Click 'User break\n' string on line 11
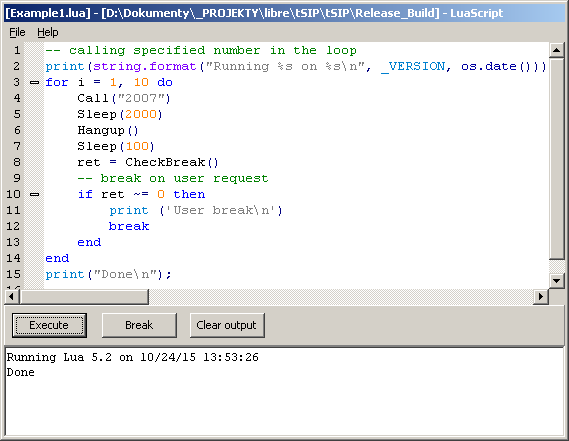This screenshot has height=441, width=569. click(221, 210)
